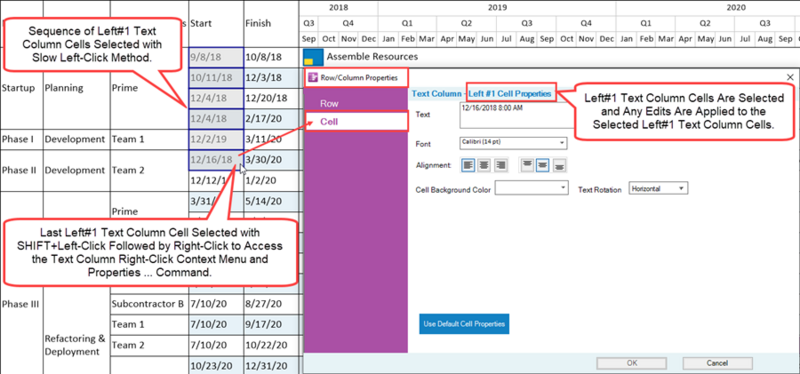Click the 2019 year header

pyautogui.click(x=497, y=8)
